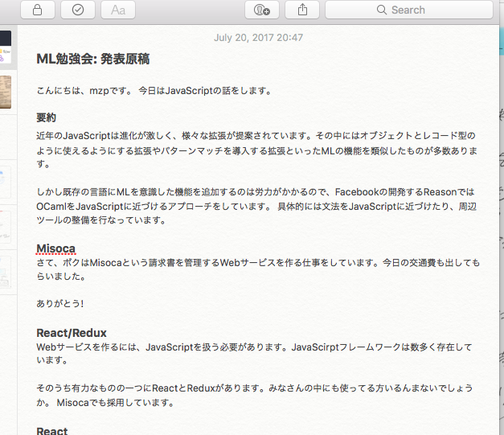
Task: Click the heading 要約
Action: pyautogui.click(x=47, y=117)
